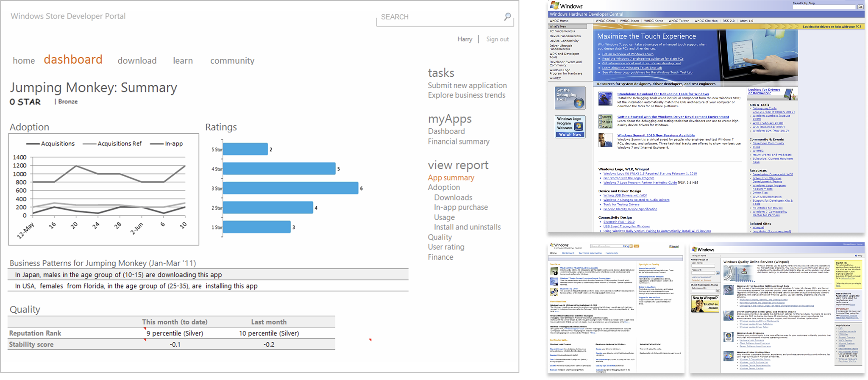The width and height of the screenshot is (868, 380).
Task: Open the In-app purchase report link
Action: 461,207
